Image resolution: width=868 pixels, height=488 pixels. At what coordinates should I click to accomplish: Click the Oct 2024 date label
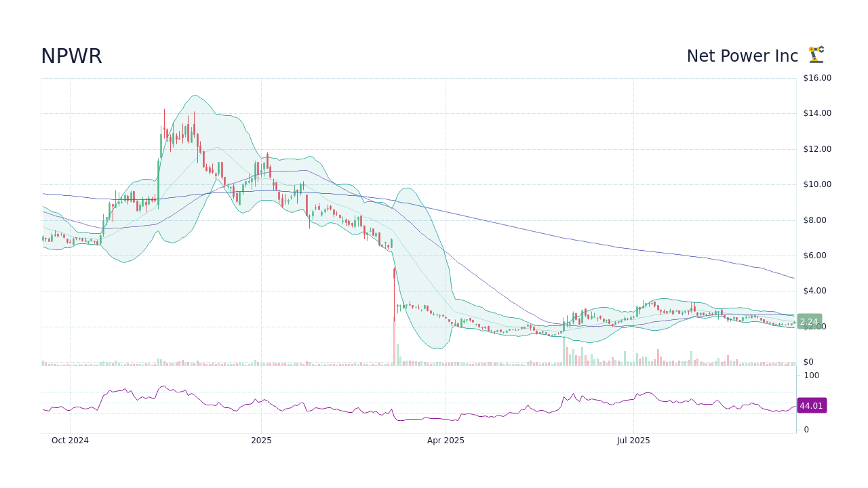70,440
